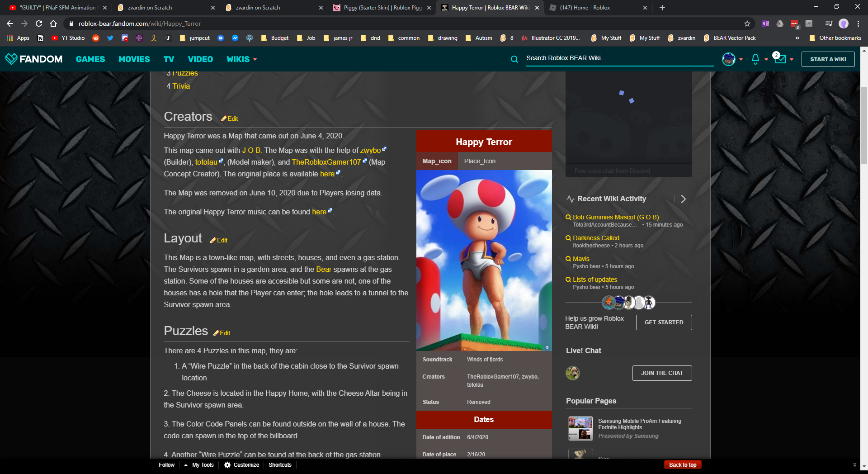
Task: Switch to the (147) Home - Roblox tab
Action: click(599, 8)
